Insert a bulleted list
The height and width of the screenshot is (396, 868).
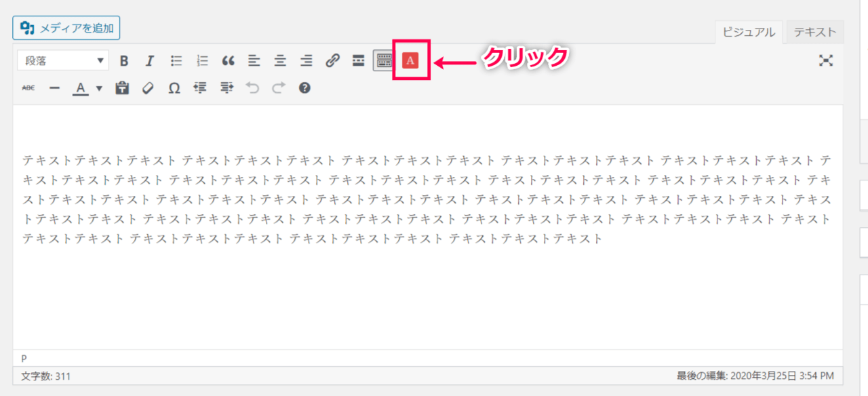tap(176, 60)
